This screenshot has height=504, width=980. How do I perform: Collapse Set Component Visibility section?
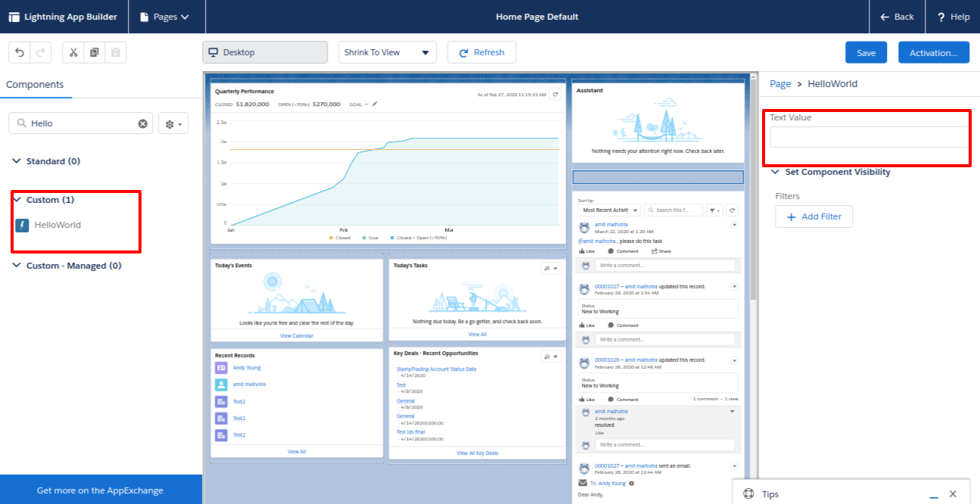[x=775, y=172]
